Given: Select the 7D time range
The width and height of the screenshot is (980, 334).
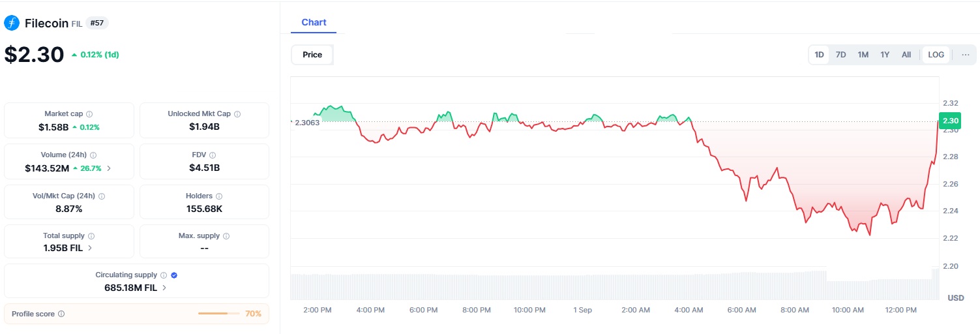Looking at the screenshot, I should 841,55.
